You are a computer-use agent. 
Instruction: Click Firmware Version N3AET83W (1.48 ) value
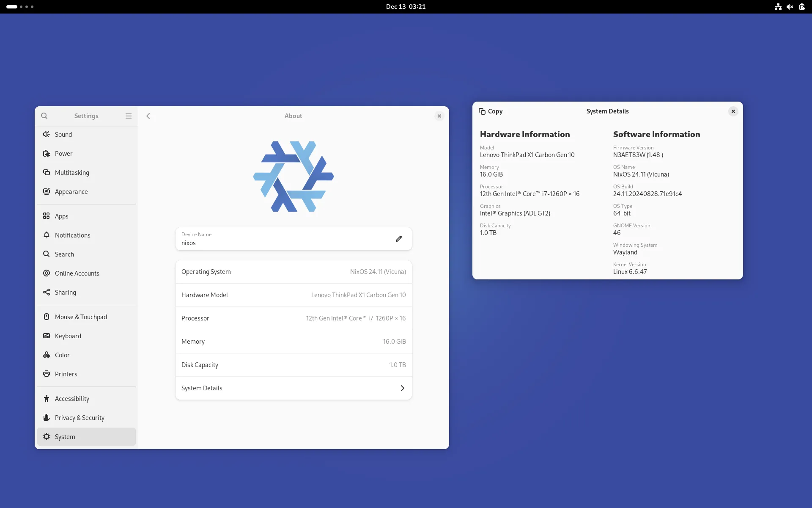tap(638, 155)
